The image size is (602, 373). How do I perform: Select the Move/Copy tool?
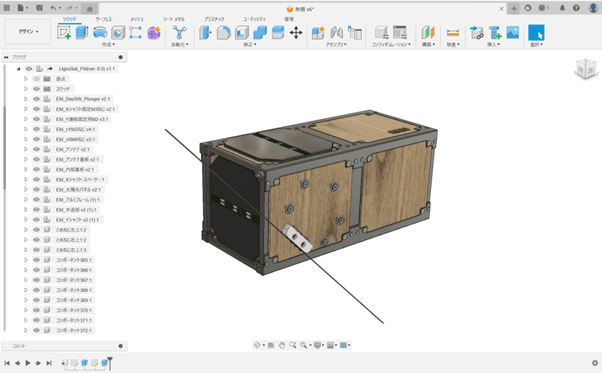tap(296, 33)
